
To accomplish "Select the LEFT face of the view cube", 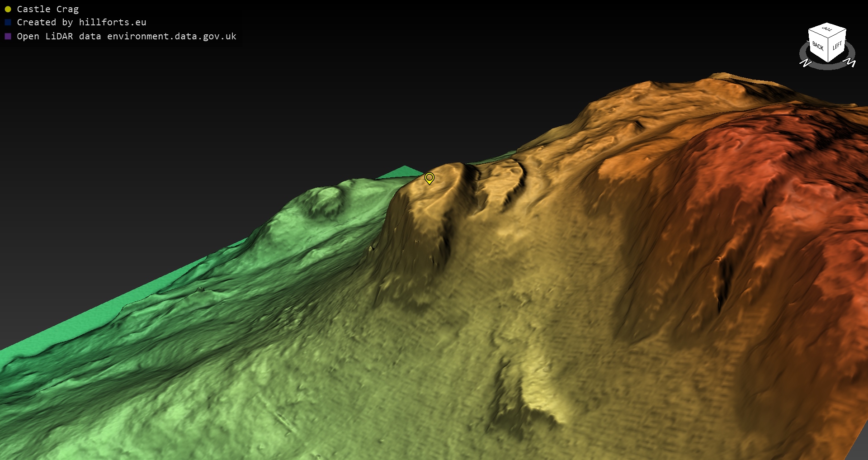I will pyautogui.click(x=837, y=46).
